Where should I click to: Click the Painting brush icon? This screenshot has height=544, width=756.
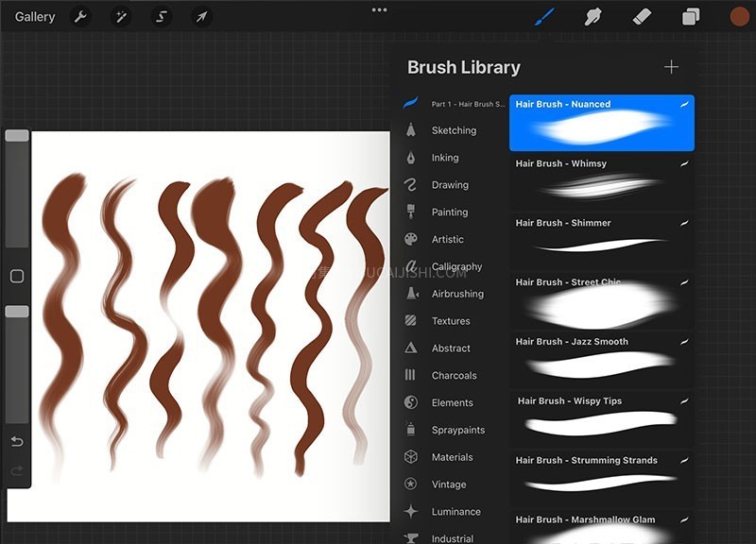(411, 212)
